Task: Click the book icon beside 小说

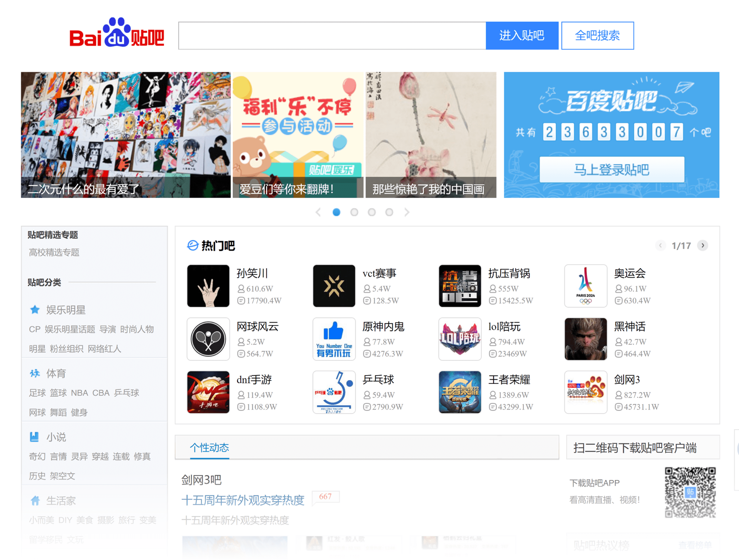Action: [x=35, y=437]
